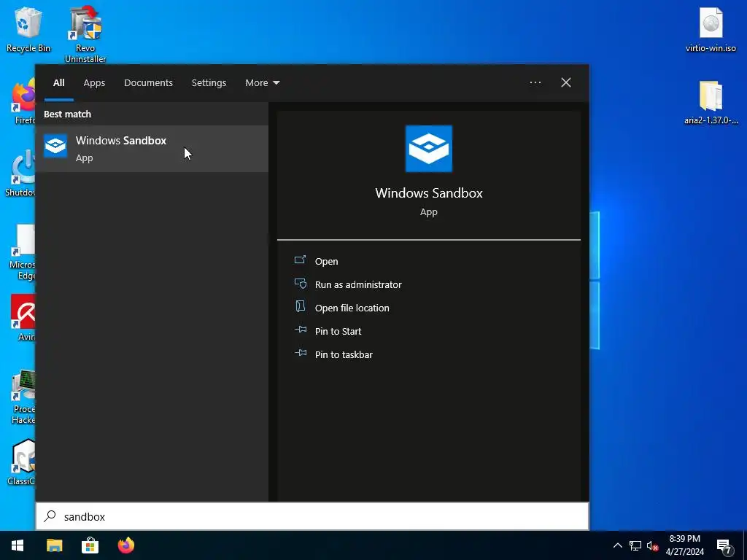Click the Open file location icon
747x560 pixels.
(x=300, y=306)
